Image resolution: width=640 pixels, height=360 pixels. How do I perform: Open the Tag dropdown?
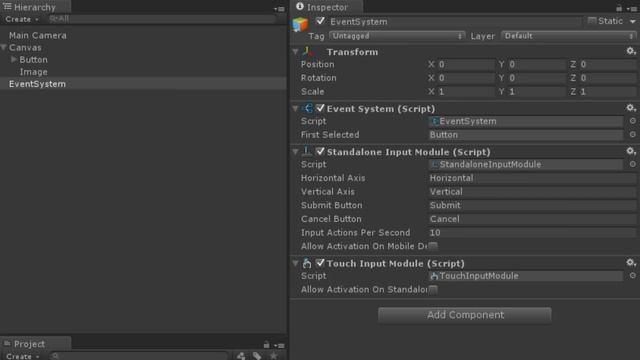tap(397, 36)
